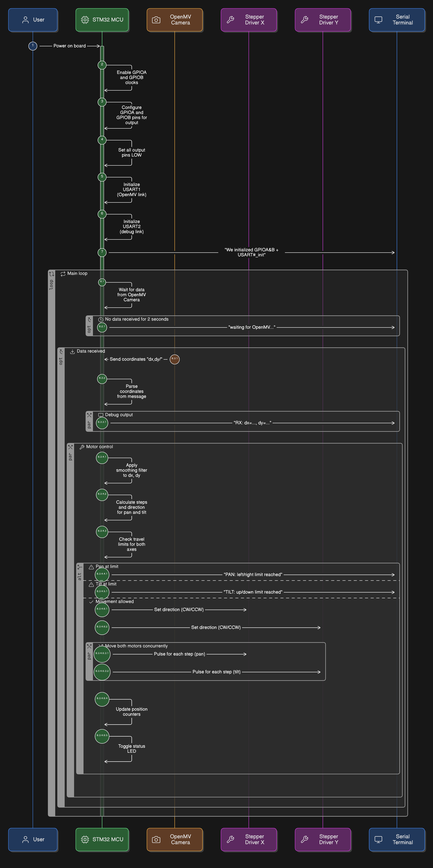The height and width of the screenshot is (868, 433).
Task: Select activation circle 1 beside 'Power on board'
Action: pos(32,46)
